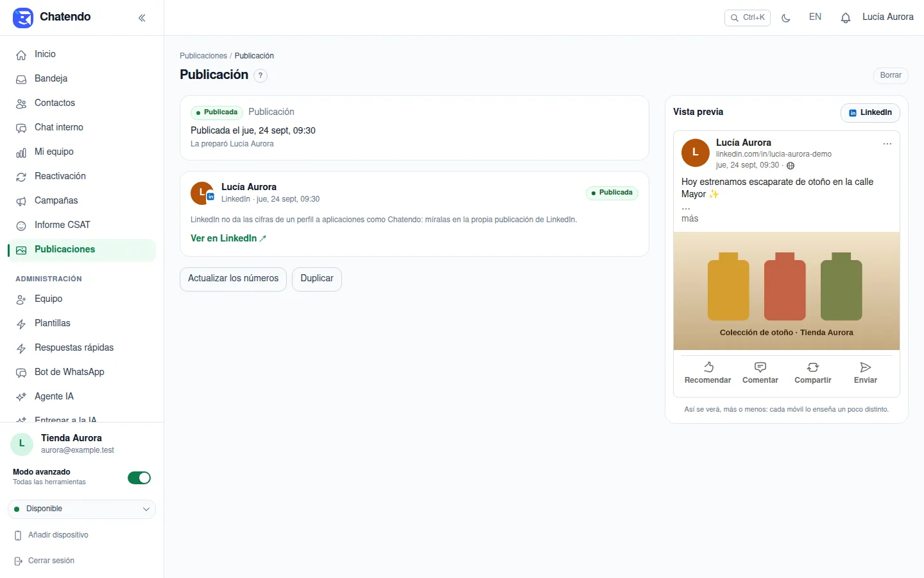Click the Mi equipo chart icon
Viewport: 924px width, 578px height.
click(x=21, y=152)
